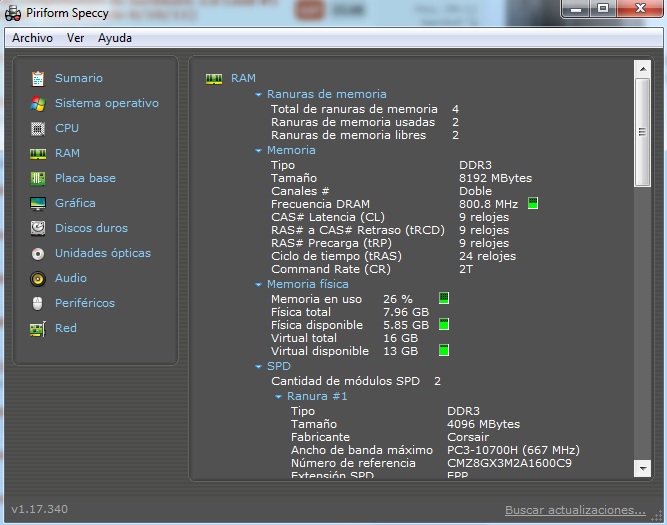Collapse the Memoria section arrow
Screen dimensions: 667x525
coord(258,151)
